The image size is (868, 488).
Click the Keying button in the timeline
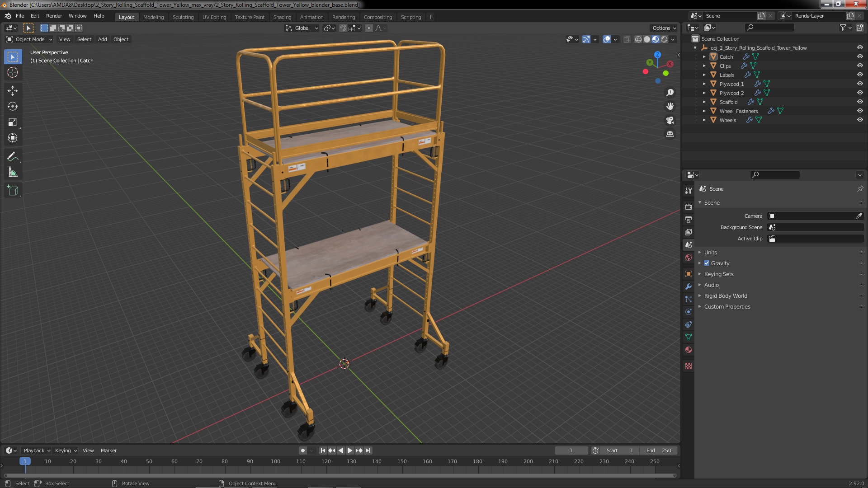click(66, 450)
